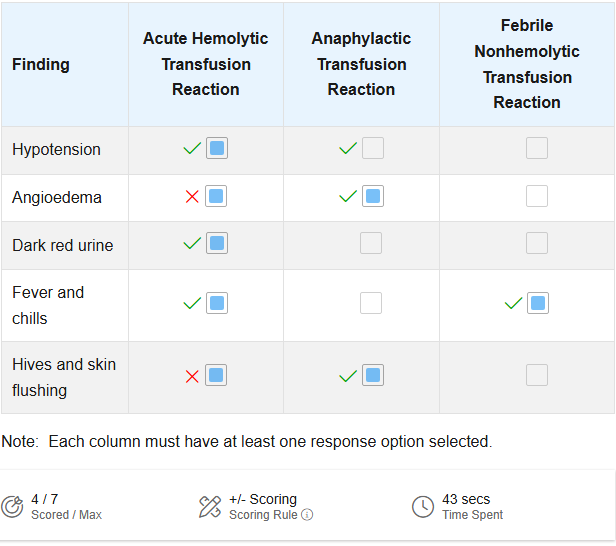Check Fever and chills for Anaphylactic
This screenshot has height=546, width=616.
point(371,303)
